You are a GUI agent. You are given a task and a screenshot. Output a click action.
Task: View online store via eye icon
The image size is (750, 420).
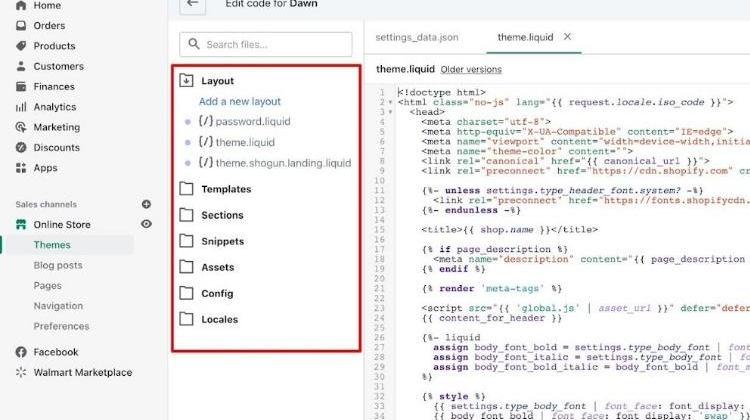pos(146,224)
